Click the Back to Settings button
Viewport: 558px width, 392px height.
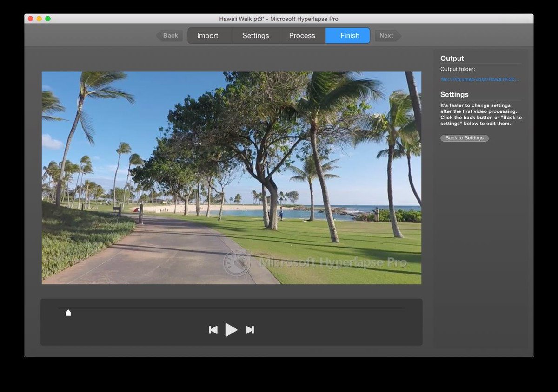coord(465,138)
